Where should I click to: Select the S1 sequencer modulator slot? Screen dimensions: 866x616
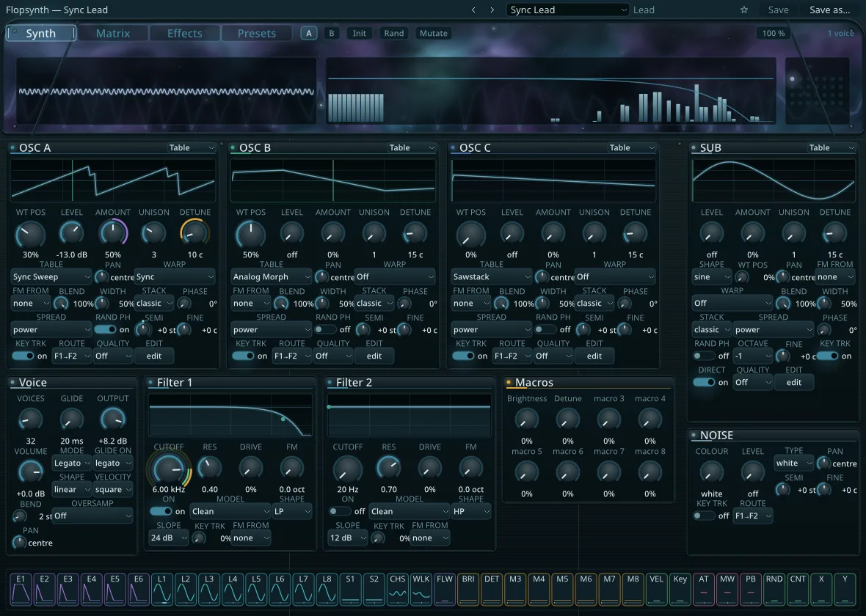click(350, 588)
